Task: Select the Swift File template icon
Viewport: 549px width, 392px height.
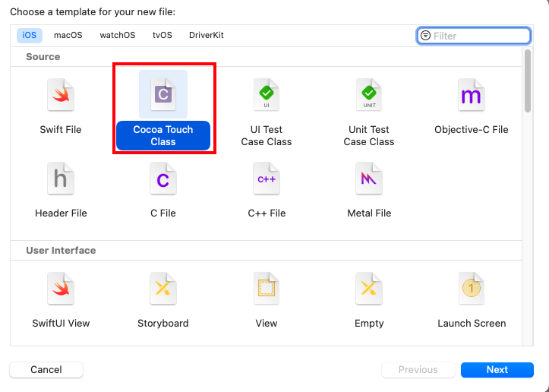Action: click(x=61, y=95)
